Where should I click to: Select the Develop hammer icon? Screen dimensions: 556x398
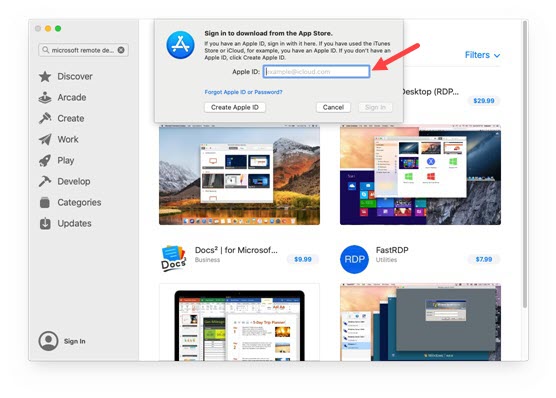point(45,181)
